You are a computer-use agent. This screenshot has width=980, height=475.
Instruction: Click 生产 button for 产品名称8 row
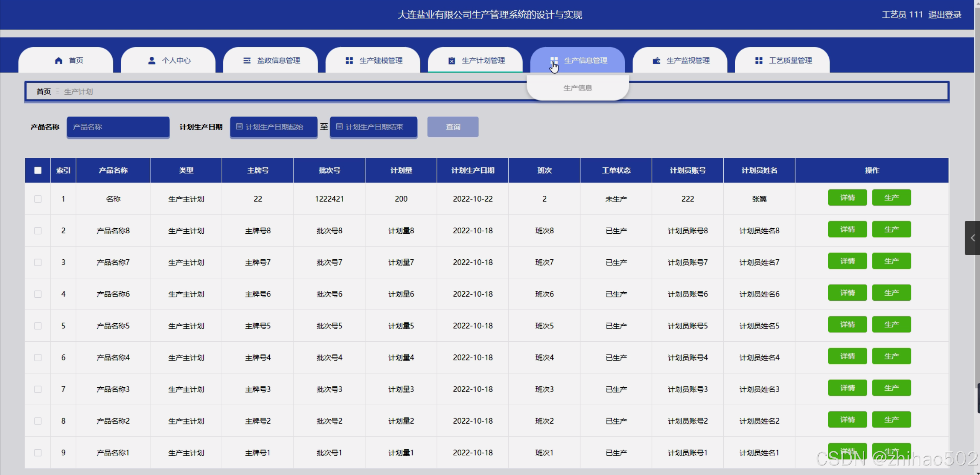tap(891, 229)
